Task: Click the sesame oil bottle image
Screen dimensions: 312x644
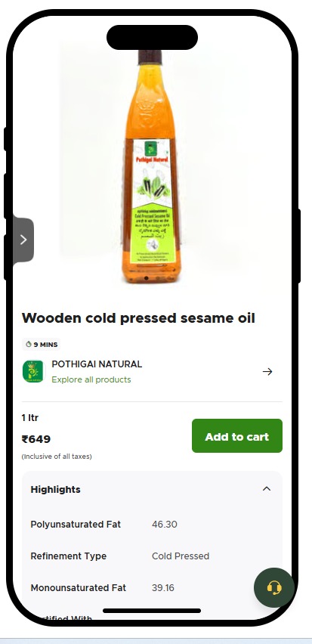Action: [x=150, y=166]
